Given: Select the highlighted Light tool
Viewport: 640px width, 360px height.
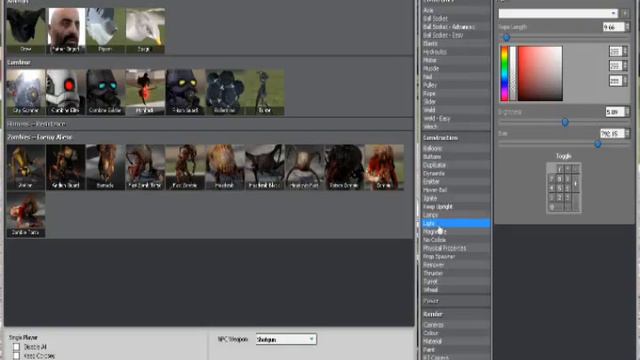Looking at the screenshot, I should tap(456, 223).
